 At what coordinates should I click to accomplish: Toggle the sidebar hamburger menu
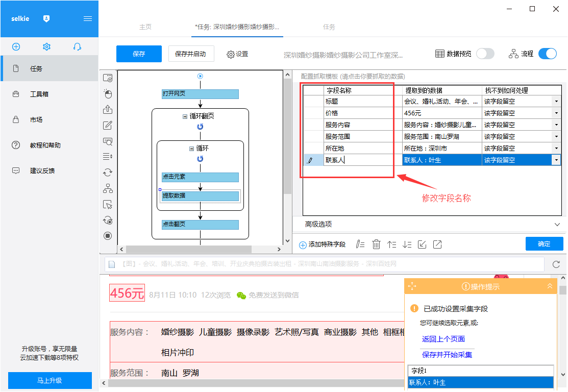click(88, 19)
